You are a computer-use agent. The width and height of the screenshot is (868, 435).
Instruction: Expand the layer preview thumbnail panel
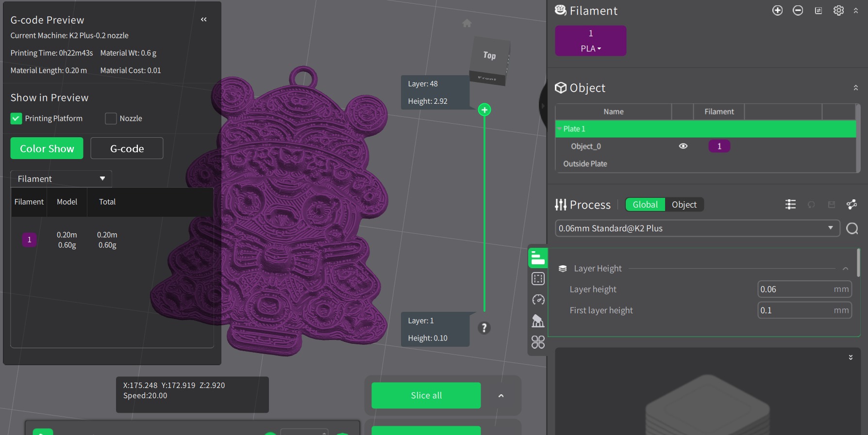pyautogui.click(x=851, y=357)
